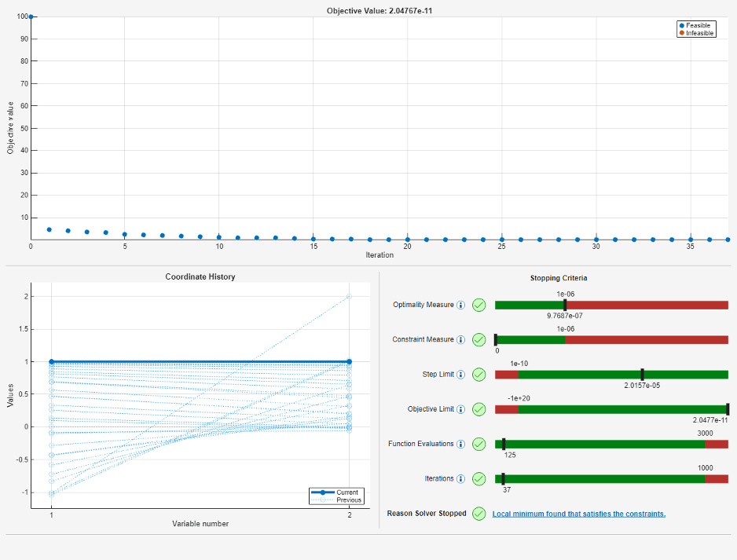This screenshot has width=737, height=560.
Task: Click the Function Evaluations info icon
Action: [x=461, y=444]
